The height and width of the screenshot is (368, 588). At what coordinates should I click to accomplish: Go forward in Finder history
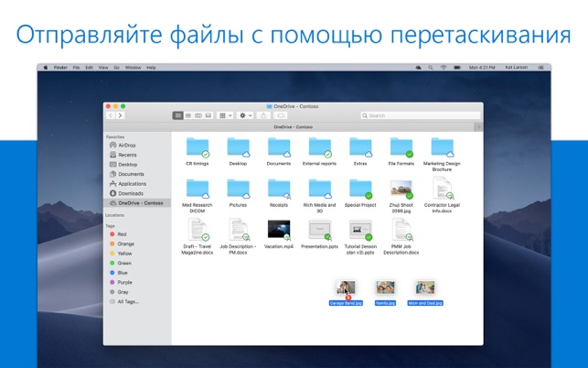pyautogui.click(x=121, y=115)
